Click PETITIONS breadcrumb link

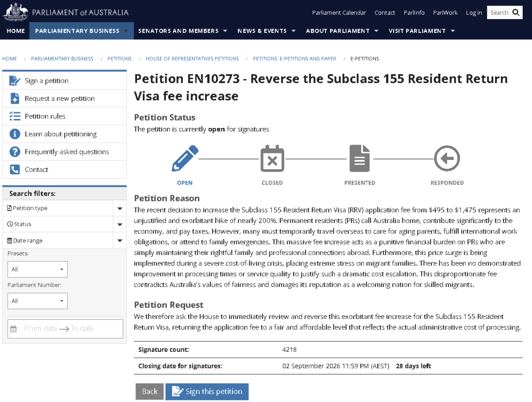coord(119,59)
